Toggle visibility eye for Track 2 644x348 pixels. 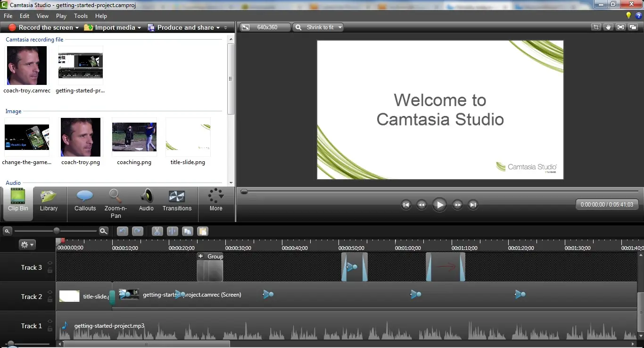click(50, 293)
